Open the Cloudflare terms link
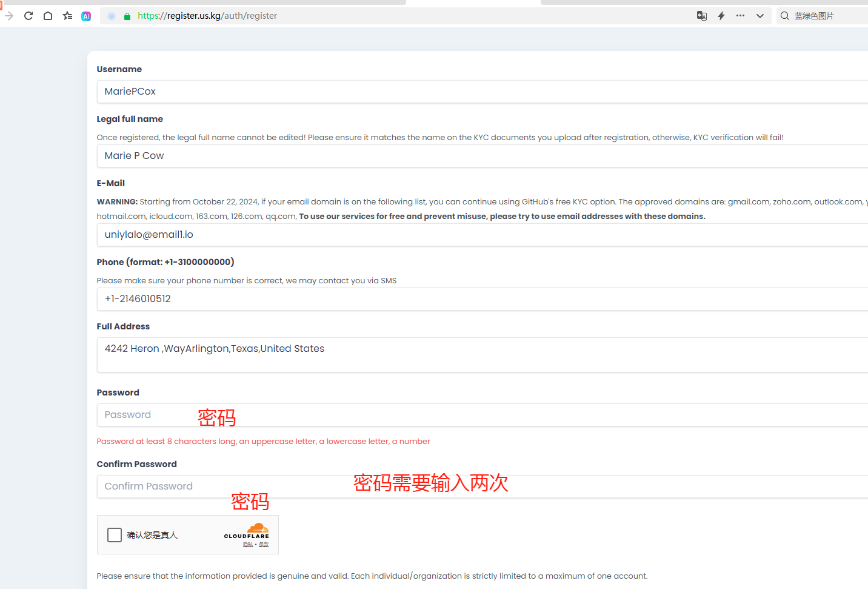This screenshot has width=868, height=589. [264, 545]
